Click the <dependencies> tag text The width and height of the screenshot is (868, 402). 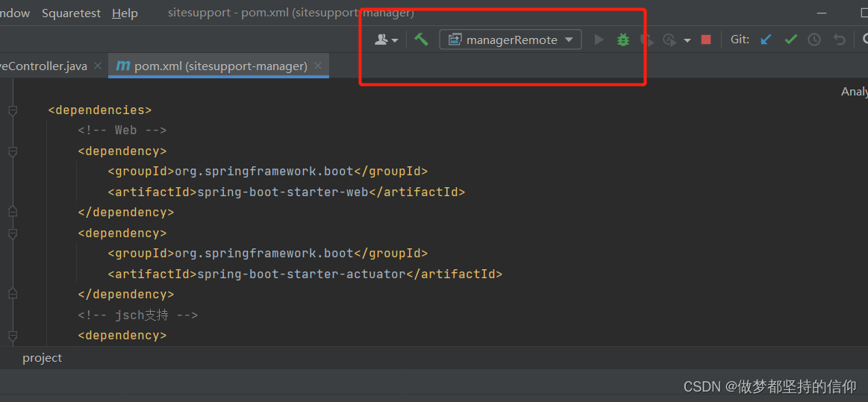coord(100,110)
